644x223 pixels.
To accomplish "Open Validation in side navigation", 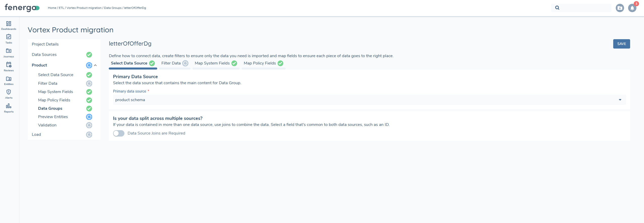I will click(x=47, y=125).
